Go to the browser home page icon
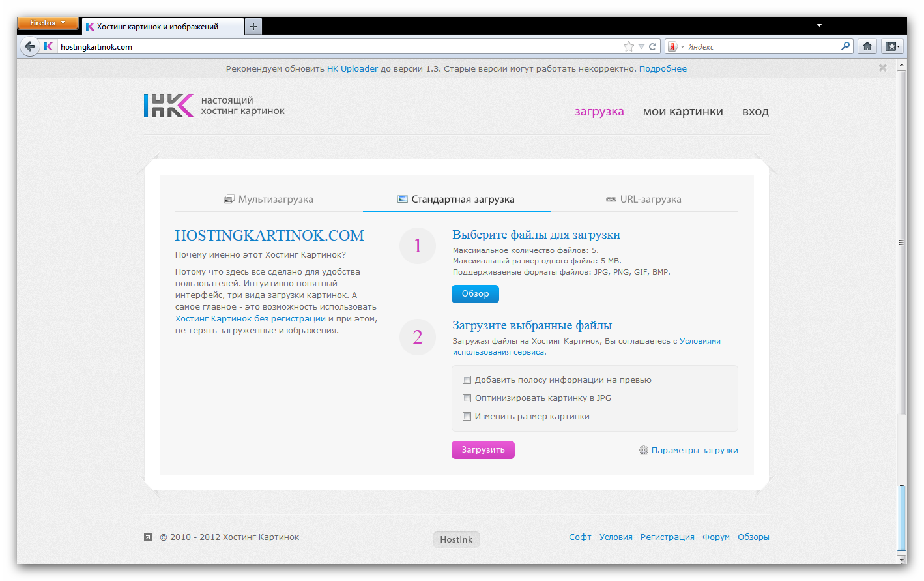The image size is (924, 581). coord(867,46)
